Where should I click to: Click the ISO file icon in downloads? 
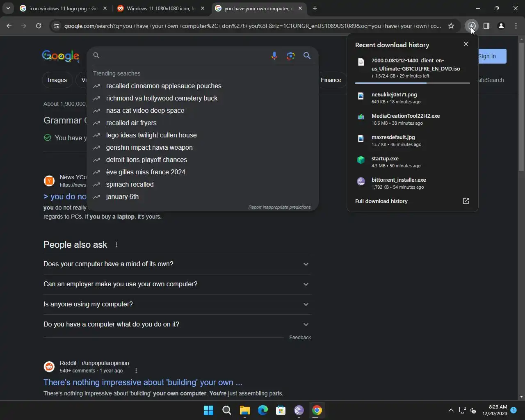point(361,62)
